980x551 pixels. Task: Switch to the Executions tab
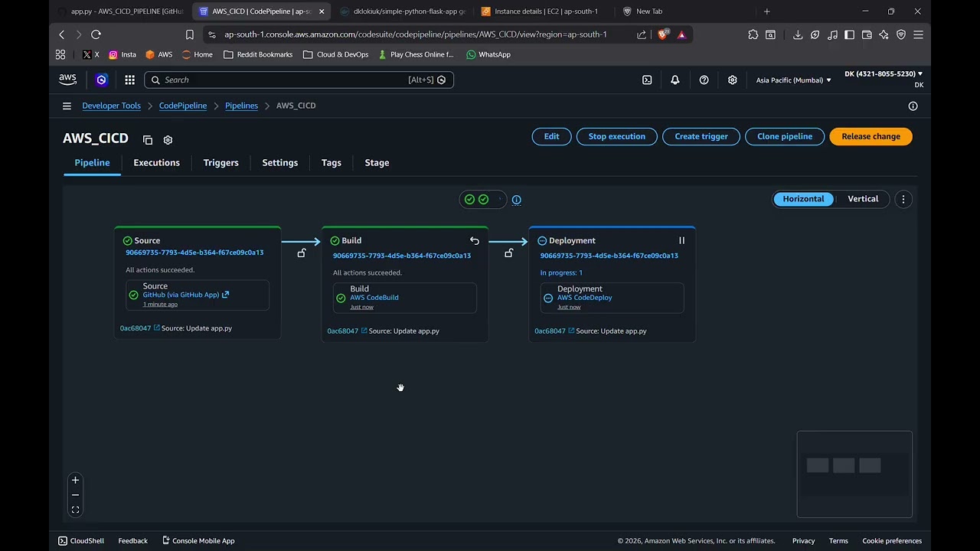click(x=156, y=162)
